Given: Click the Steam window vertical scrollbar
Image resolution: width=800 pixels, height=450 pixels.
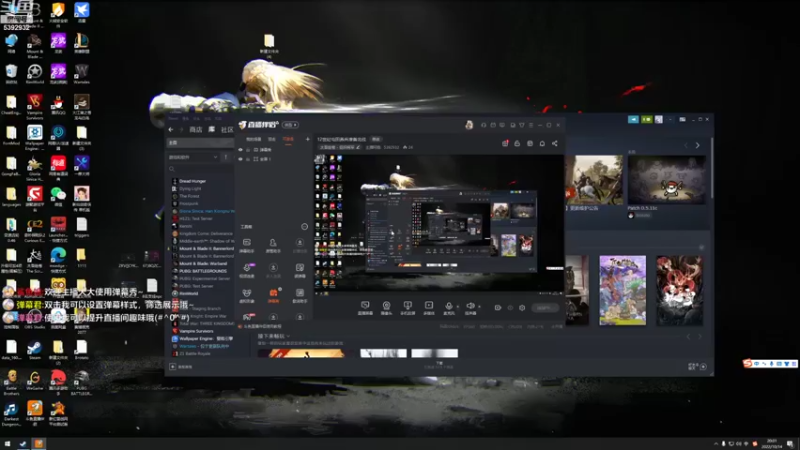Looking at the screenshot, I should [711, 168].
